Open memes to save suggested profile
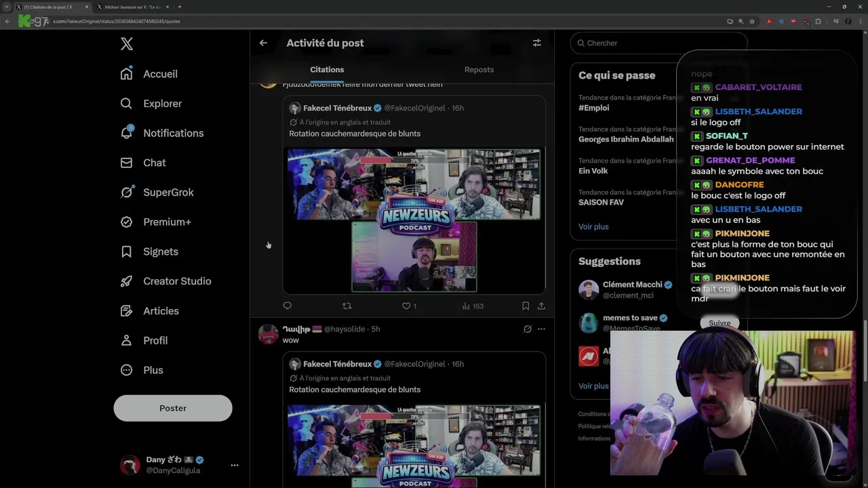The width and height of the screenshot is (868, 488). tap(630, 318)
